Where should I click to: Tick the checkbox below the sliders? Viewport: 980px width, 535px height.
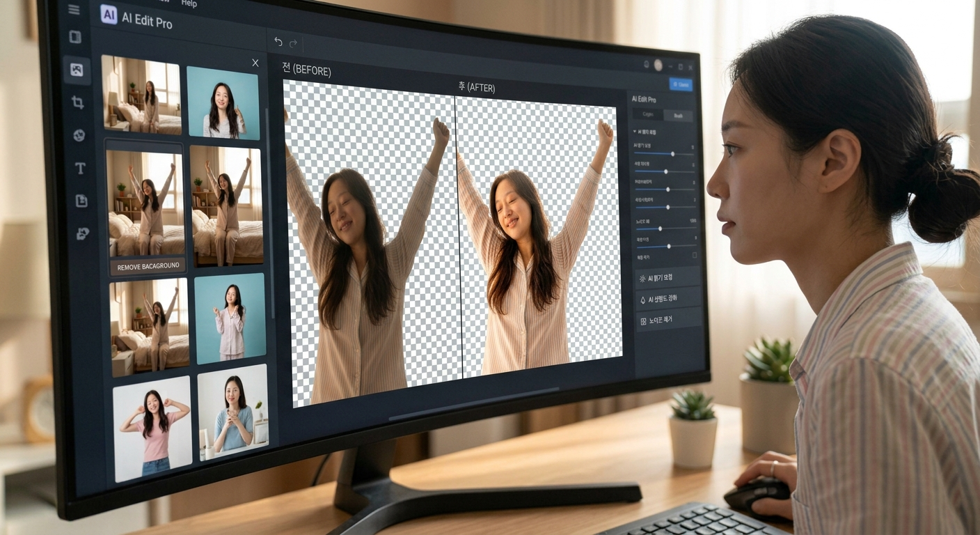click(x=694, y=256)
